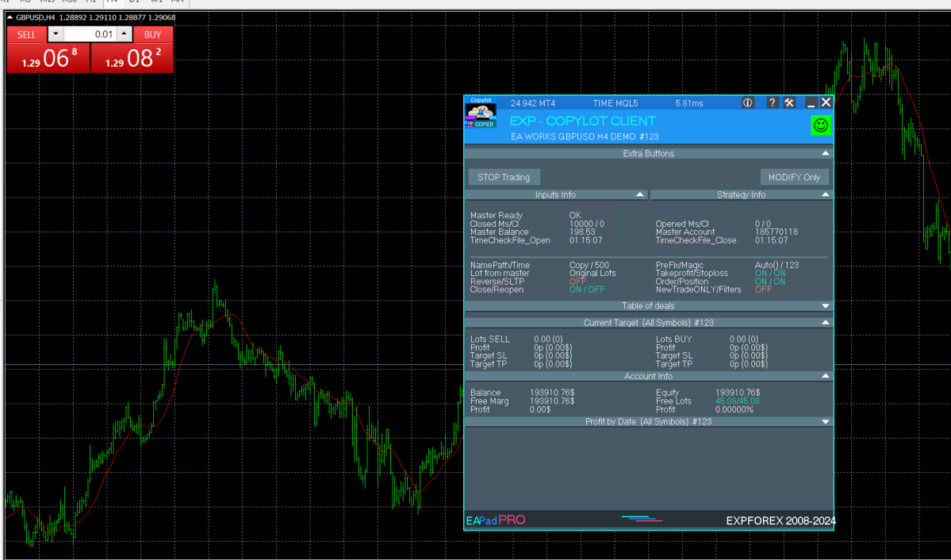Click the Opened Ms/Cl label
Viewport: 951px width, 560px height.
point(681,224)
